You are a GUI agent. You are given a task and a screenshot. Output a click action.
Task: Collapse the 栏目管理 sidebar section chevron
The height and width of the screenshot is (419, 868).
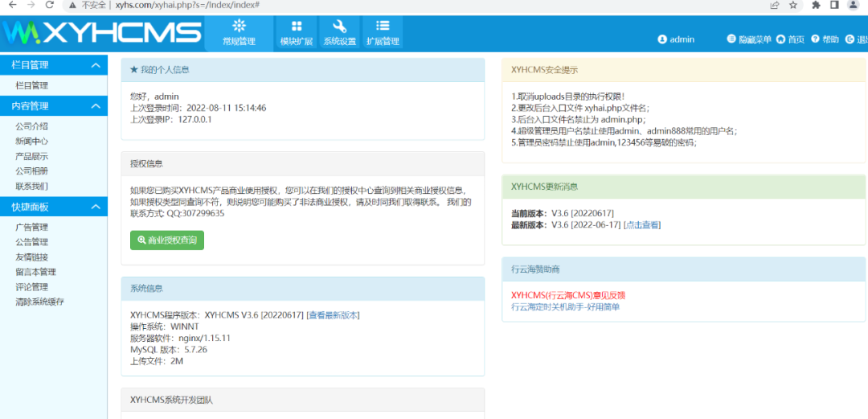(x=95, y=65)
